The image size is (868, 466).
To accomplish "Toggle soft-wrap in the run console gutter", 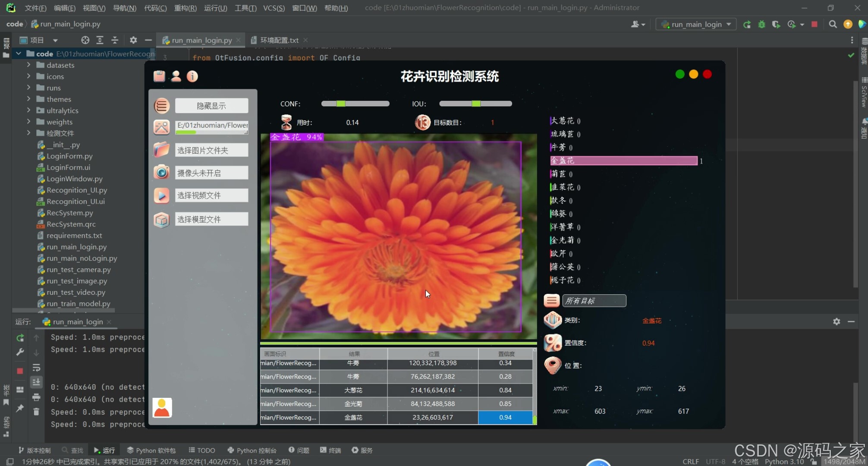I will 36,368.
